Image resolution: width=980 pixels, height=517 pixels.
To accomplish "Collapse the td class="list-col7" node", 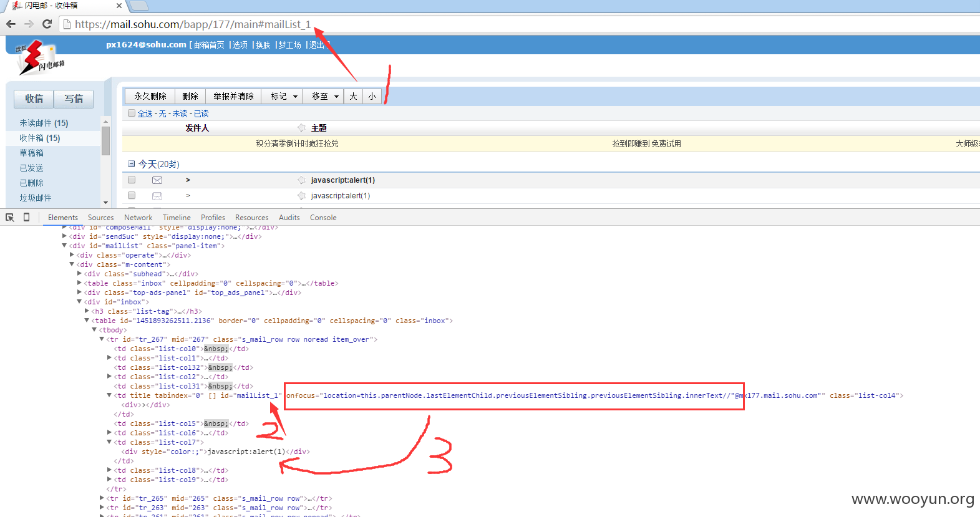I will point(109,442).
